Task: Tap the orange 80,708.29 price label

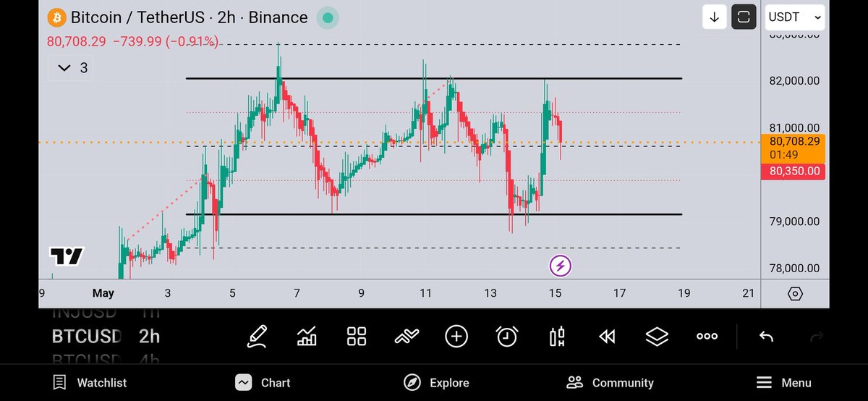Action: point(793,148)
